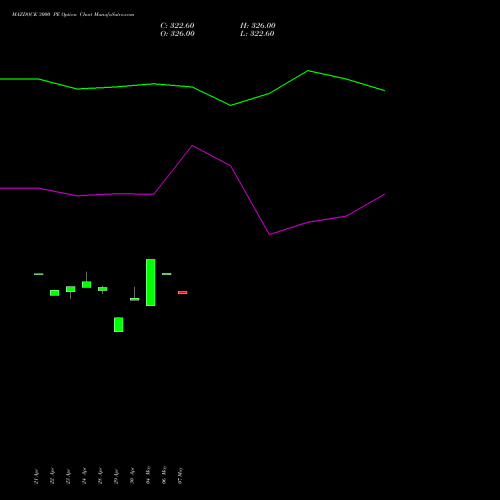Click the flat green 06 May candlestick

point(167,274)
